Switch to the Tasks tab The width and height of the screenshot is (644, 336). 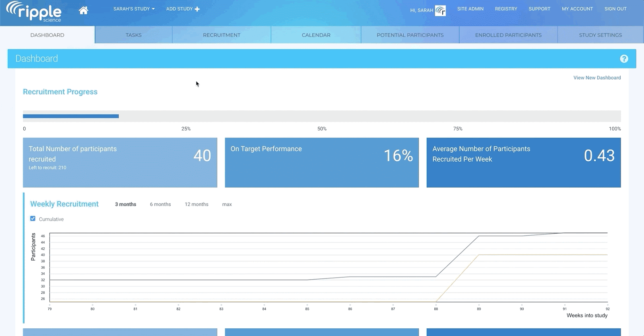tap(134, 35)
